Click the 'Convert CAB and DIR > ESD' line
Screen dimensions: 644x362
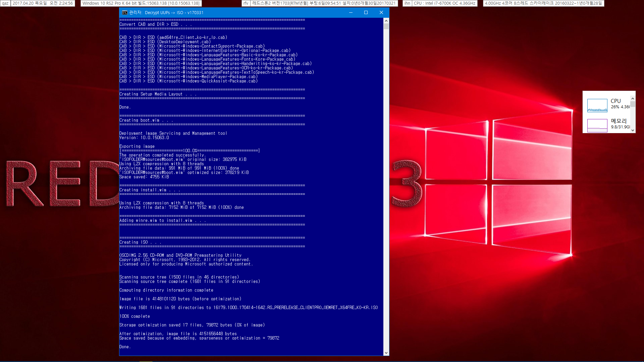click(156, 24)
